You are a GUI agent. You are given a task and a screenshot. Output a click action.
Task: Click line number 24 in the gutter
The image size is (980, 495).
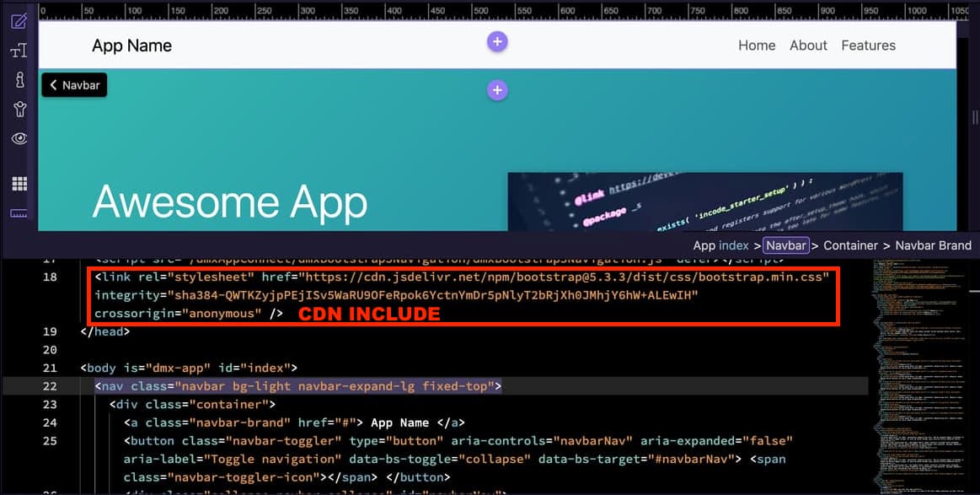pos(50,422)
